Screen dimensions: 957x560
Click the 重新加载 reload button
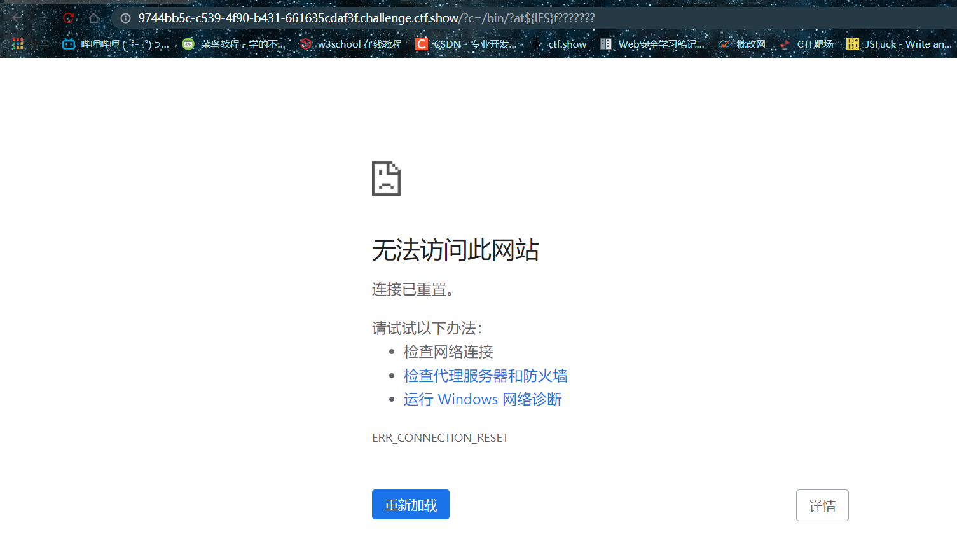point(410,504)
